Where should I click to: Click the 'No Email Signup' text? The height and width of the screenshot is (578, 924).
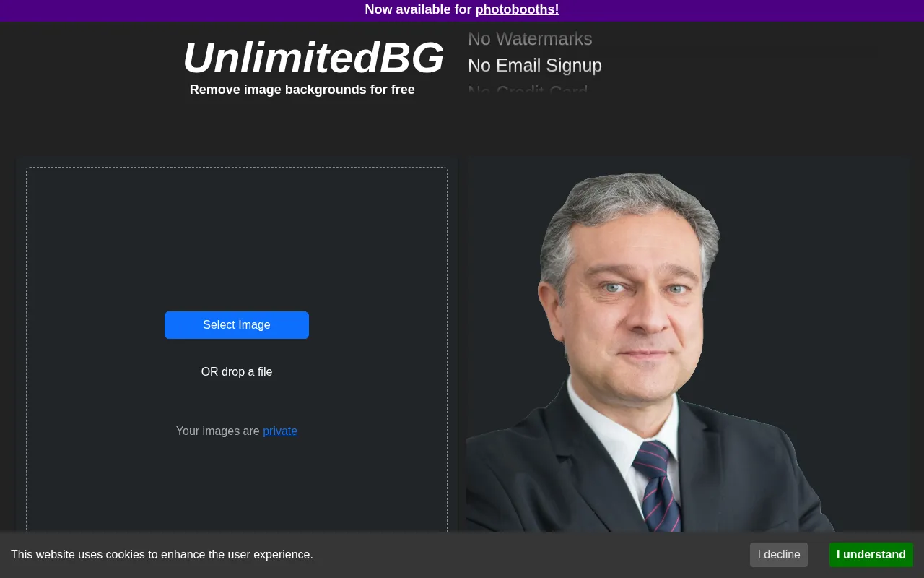tap(535, 66)
